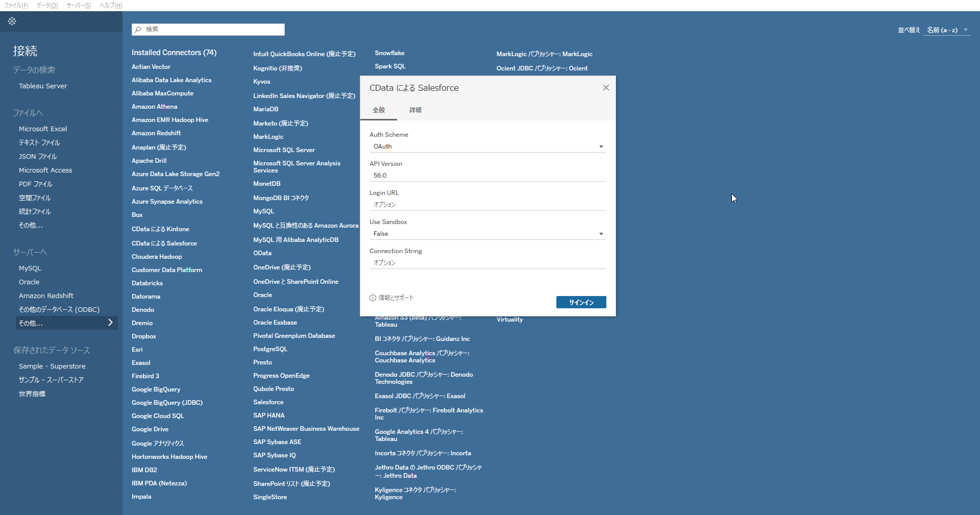The width and height of the screenshot is (980, 515).
Task: Select the Amazon Athena connector
Action: (155, 107)
